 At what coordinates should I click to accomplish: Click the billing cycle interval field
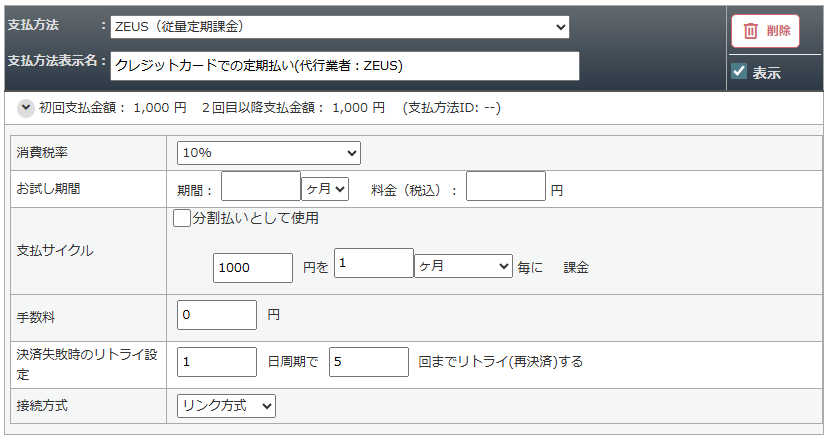373,264
